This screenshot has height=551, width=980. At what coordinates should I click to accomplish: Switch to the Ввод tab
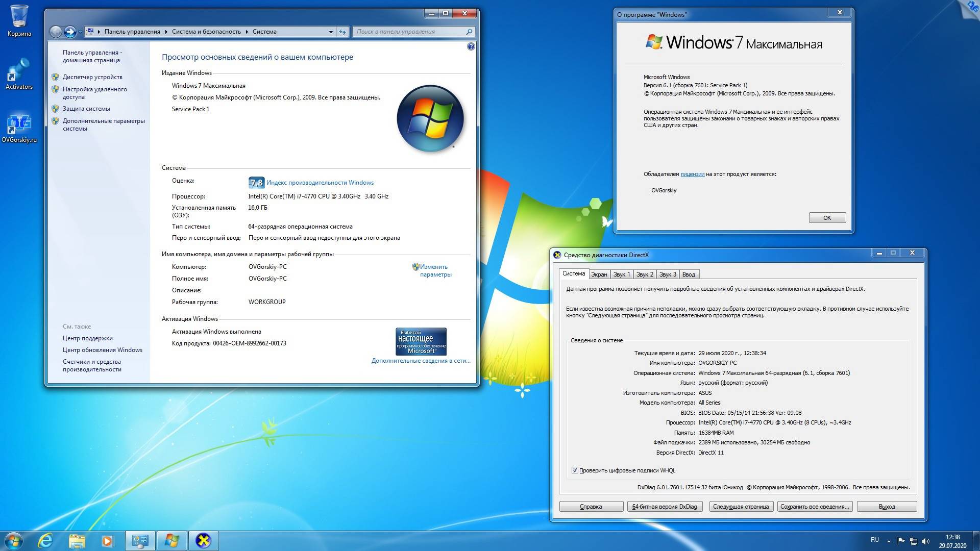coord(689,274)
